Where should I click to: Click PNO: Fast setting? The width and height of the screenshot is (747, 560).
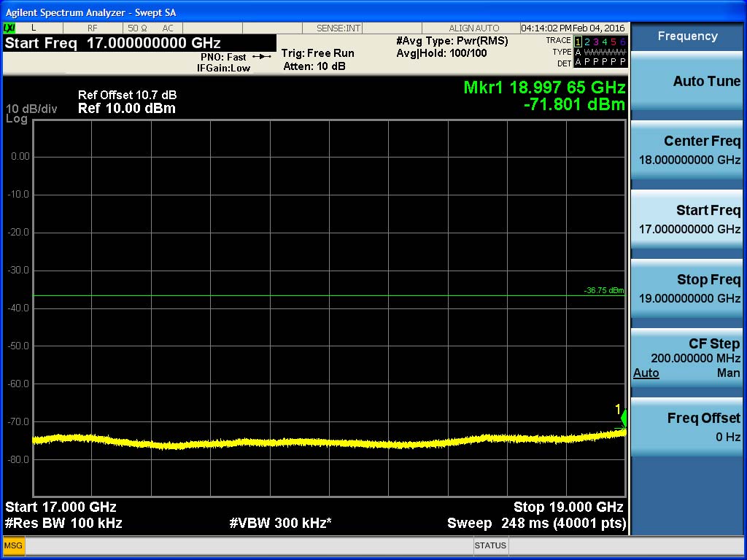223,57
